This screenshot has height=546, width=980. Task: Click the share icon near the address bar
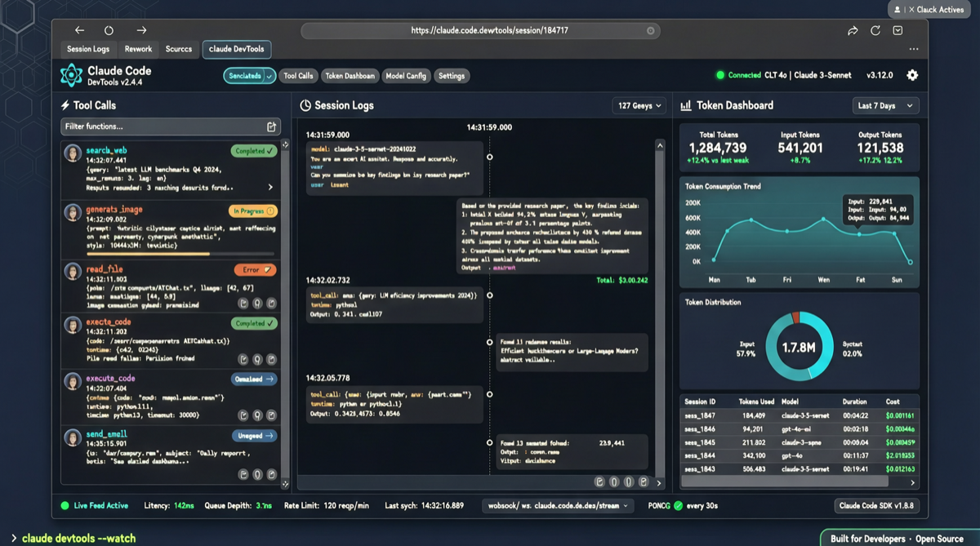[x=853, y=30]
